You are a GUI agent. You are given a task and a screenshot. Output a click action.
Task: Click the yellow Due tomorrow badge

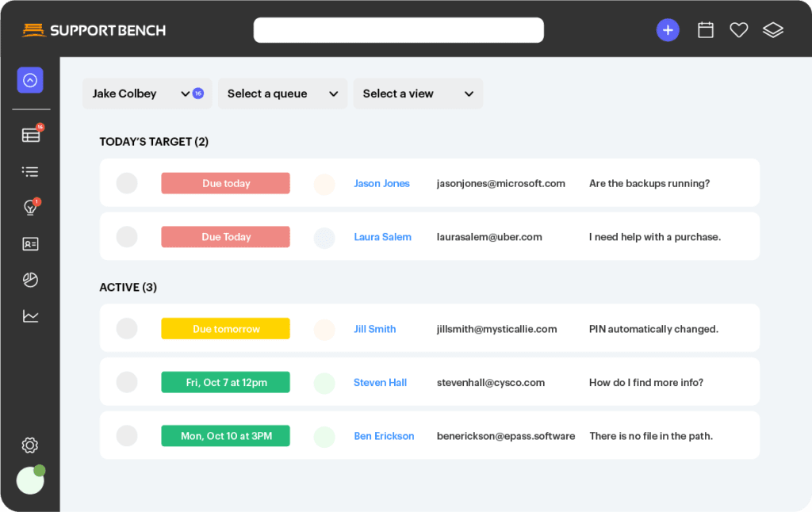pos(225,329)
